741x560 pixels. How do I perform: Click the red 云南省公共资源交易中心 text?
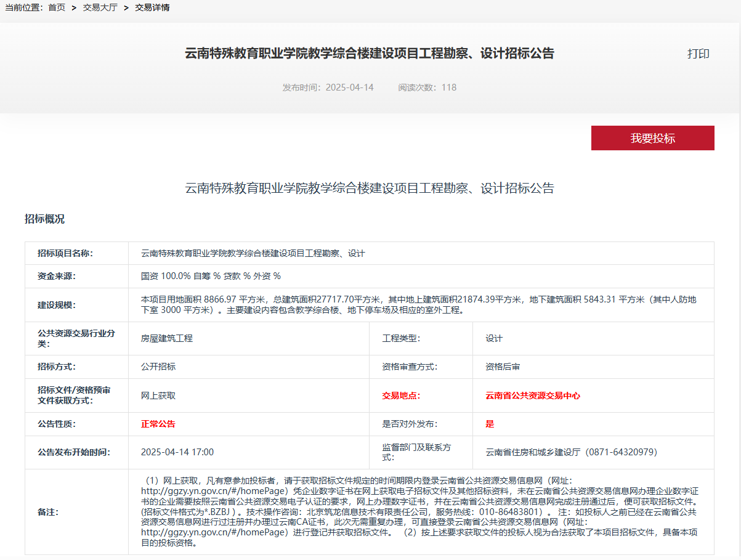(x=533, y=396)
